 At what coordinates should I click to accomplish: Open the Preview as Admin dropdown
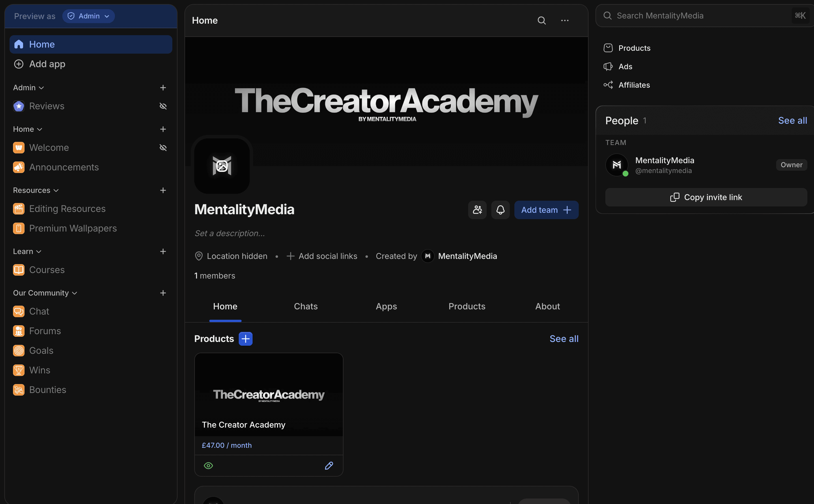[x=88, y=16]
